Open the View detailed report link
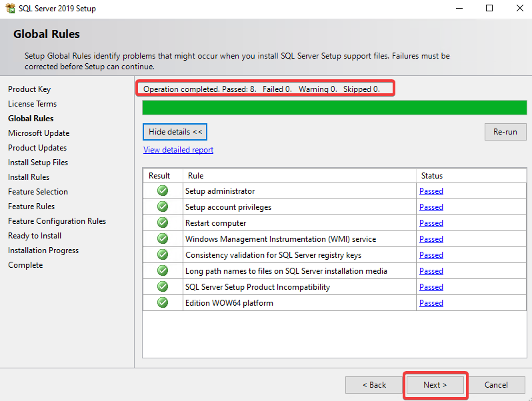 178,150
